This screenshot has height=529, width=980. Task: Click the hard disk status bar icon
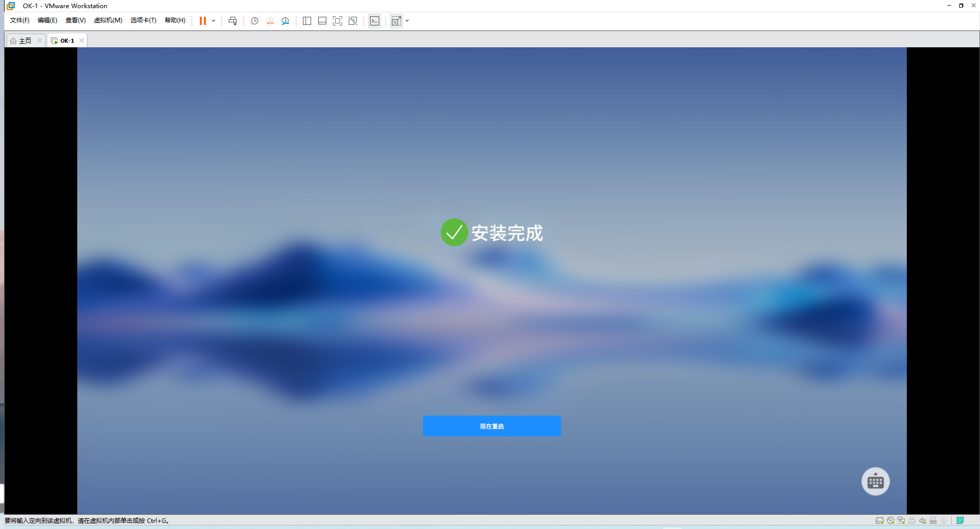tap(879, 520)
